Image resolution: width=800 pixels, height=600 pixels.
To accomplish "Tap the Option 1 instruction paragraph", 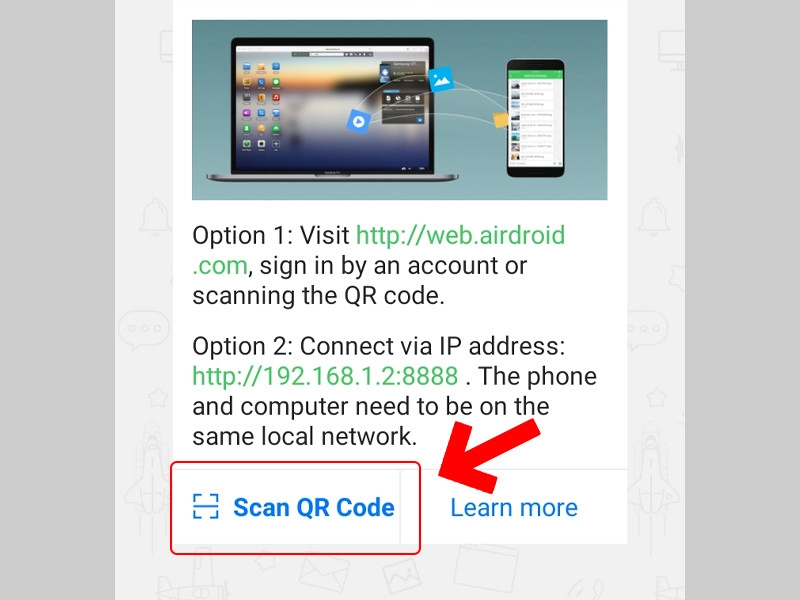I will (x=379, y=265).
